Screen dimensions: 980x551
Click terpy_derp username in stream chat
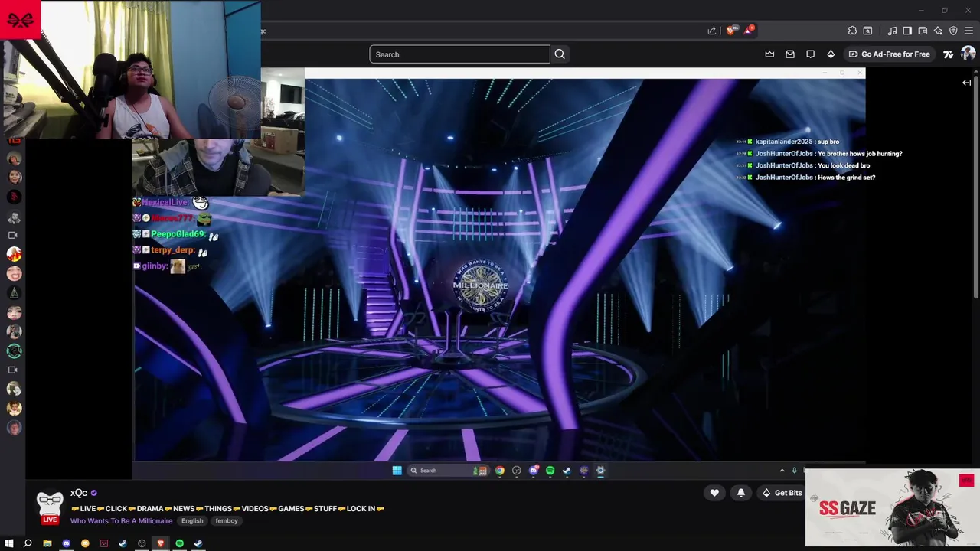pos(172,250)
